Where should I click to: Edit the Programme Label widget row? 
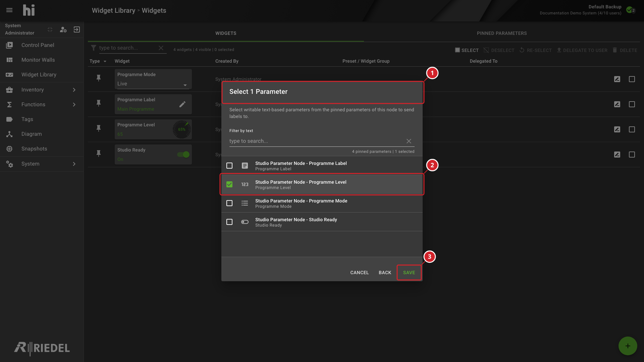click(617, 104)
